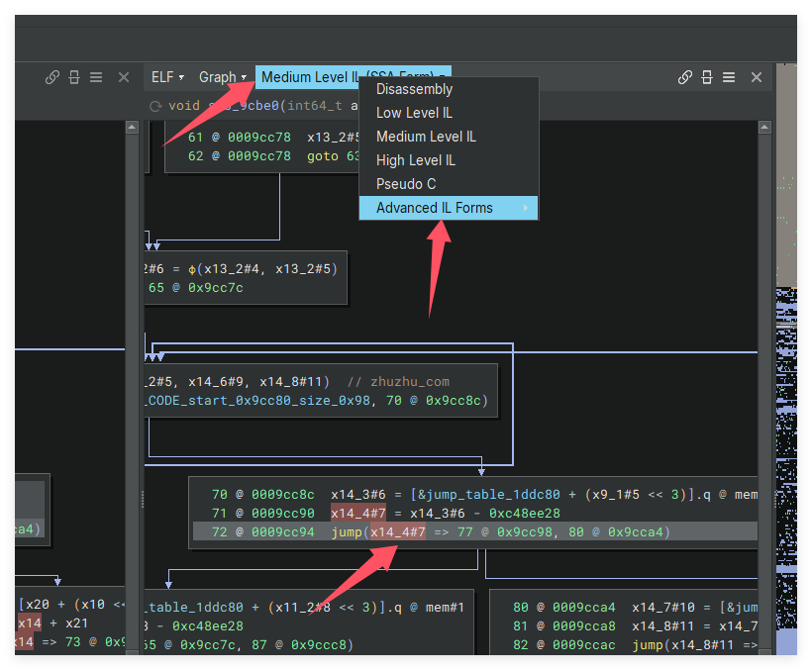Click target 0x9cc98 in jump instruction 72

click(525, 531)
